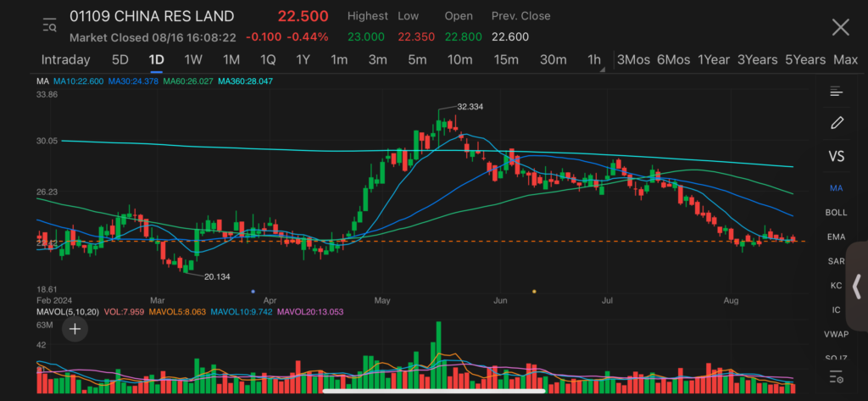Select the 3Years range button
Image resolution: width=868 pixels, height=401 pixels.
tap(757, 59)
